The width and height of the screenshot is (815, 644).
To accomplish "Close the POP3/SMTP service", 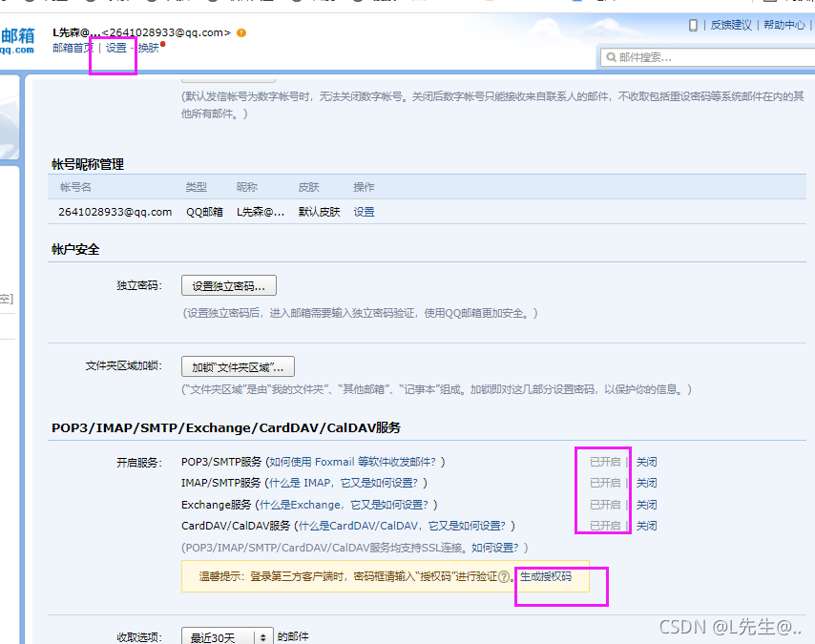I will [647, 462].
